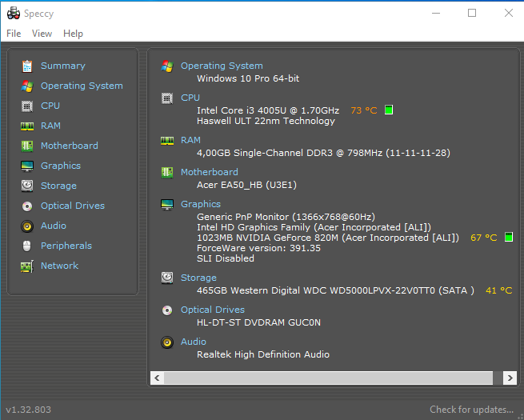Select Motherboard in the sidebar

point(70,146)
